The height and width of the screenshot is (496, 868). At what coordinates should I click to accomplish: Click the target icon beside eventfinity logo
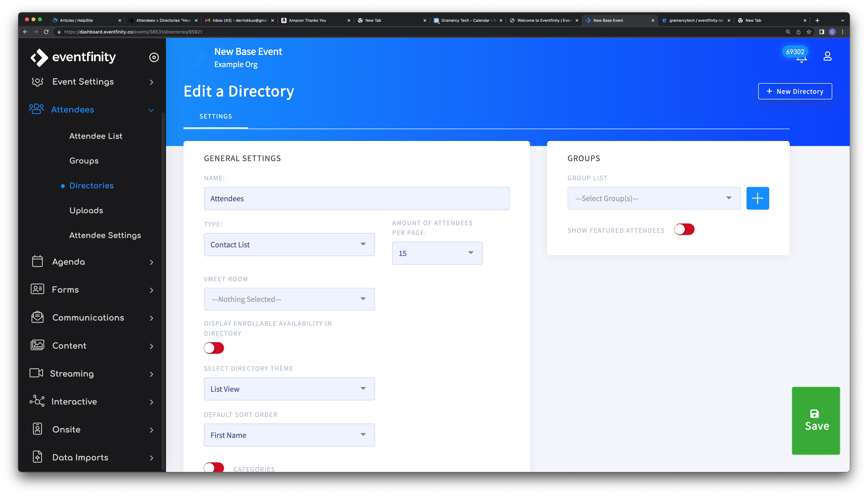154,57
